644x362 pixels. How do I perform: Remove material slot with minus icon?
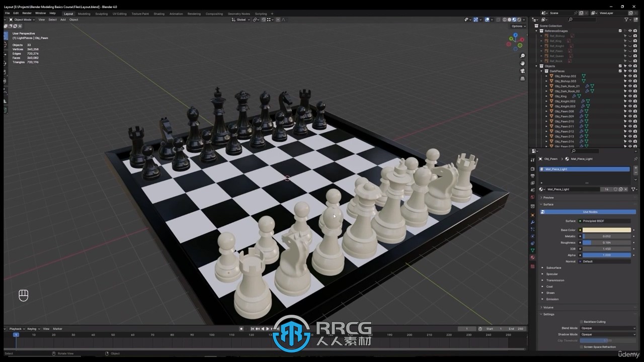pyautogui.click(x=635, y=172)
